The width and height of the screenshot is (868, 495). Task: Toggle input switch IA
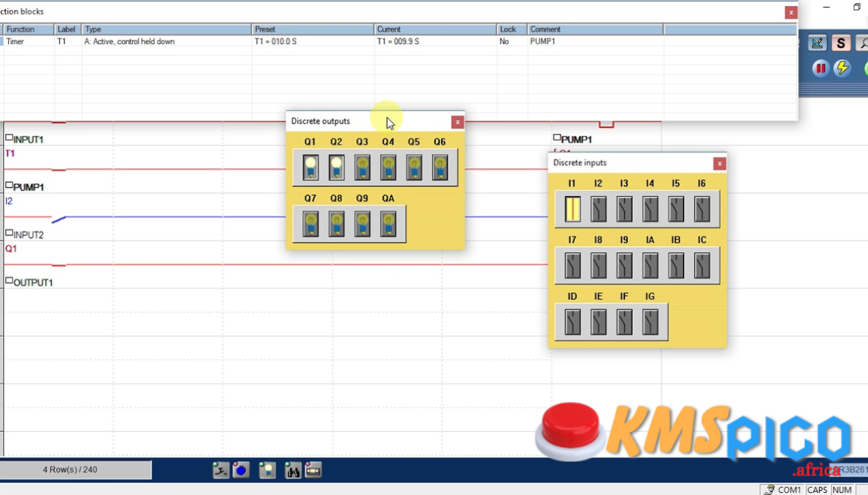(650, 266)
